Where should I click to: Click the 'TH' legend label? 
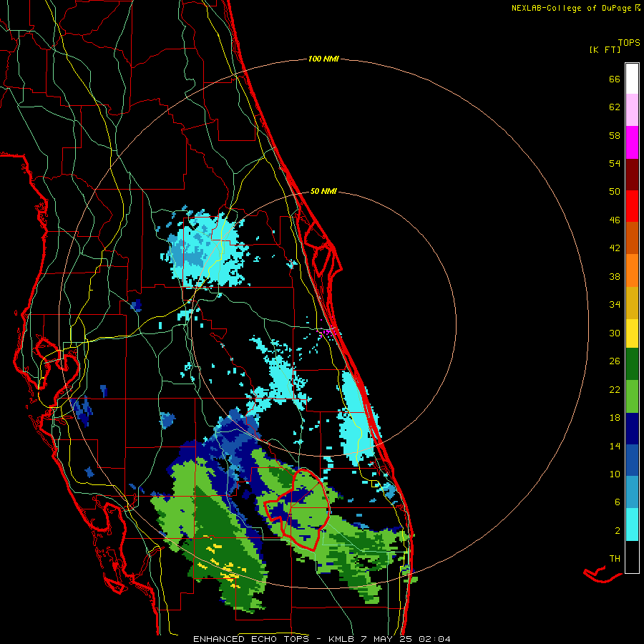[615, 558]
